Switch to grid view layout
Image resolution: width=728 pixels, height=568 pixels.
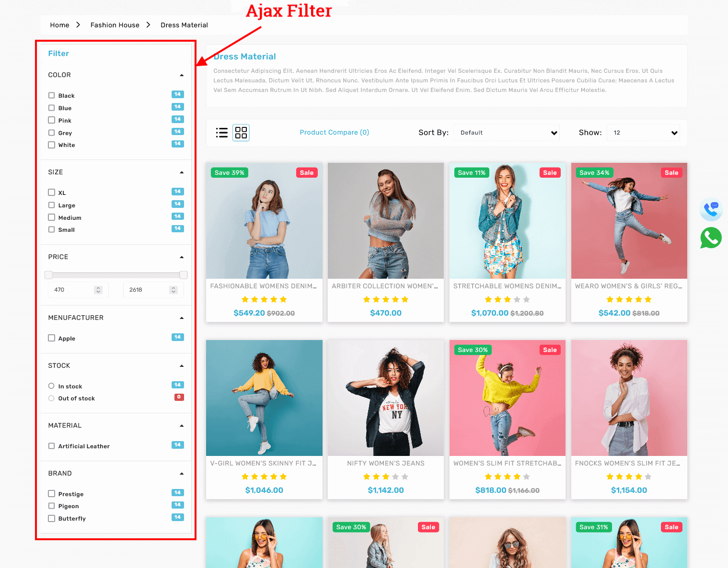241,133
